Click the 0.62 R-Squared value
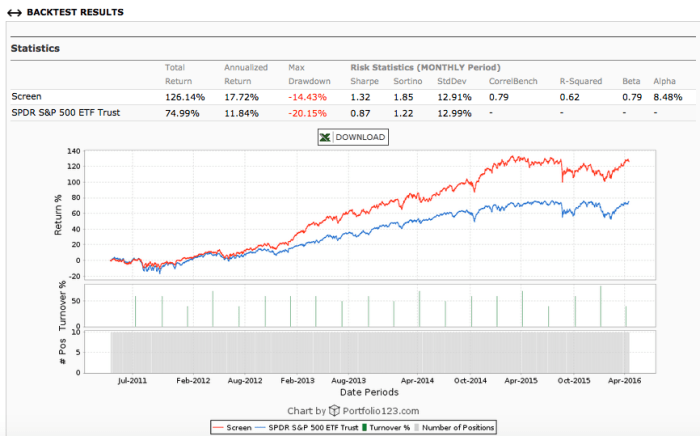This screenshot has height=436, width=700. pyautogui.click(x=570, y=97)
